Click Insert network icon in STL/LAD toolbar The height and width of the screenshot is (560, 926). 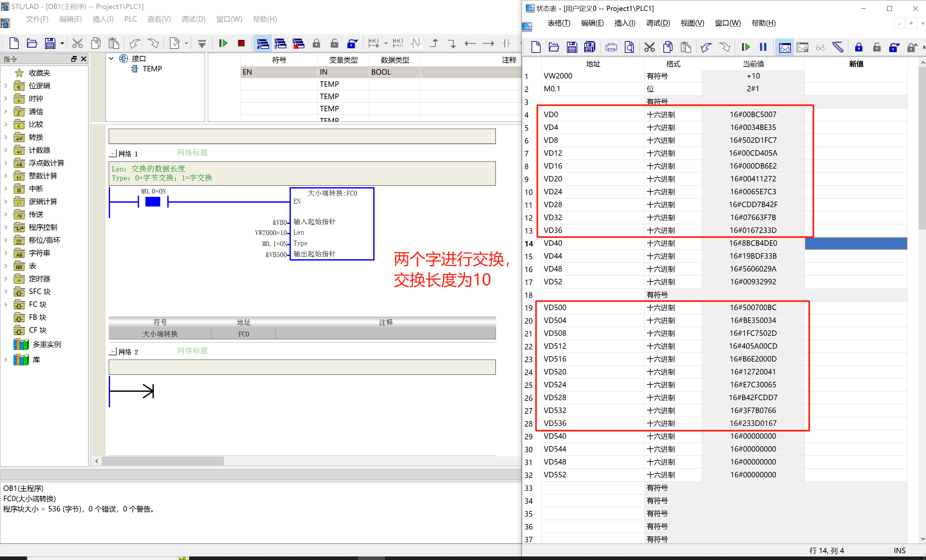tap(374, 43)
